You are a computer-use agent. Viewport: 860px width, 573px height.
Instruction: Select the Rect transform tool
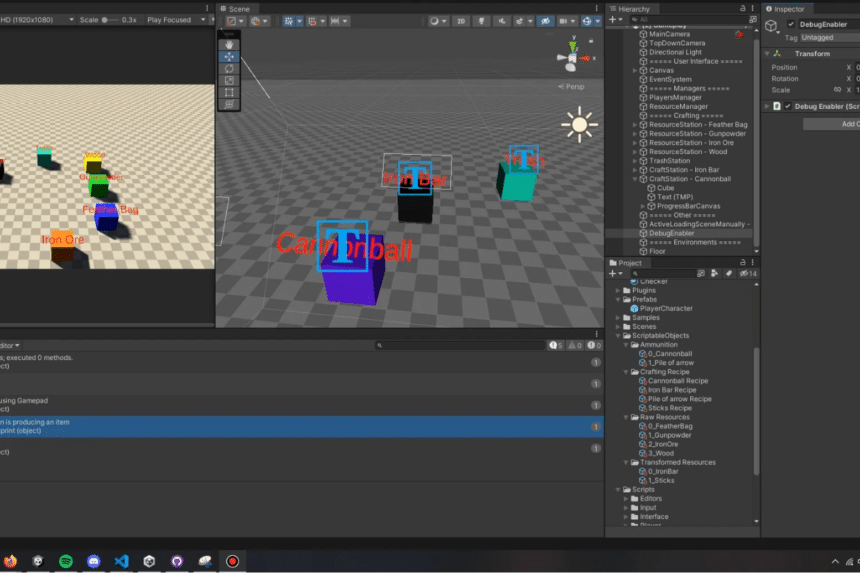click(x=229, y=93)
